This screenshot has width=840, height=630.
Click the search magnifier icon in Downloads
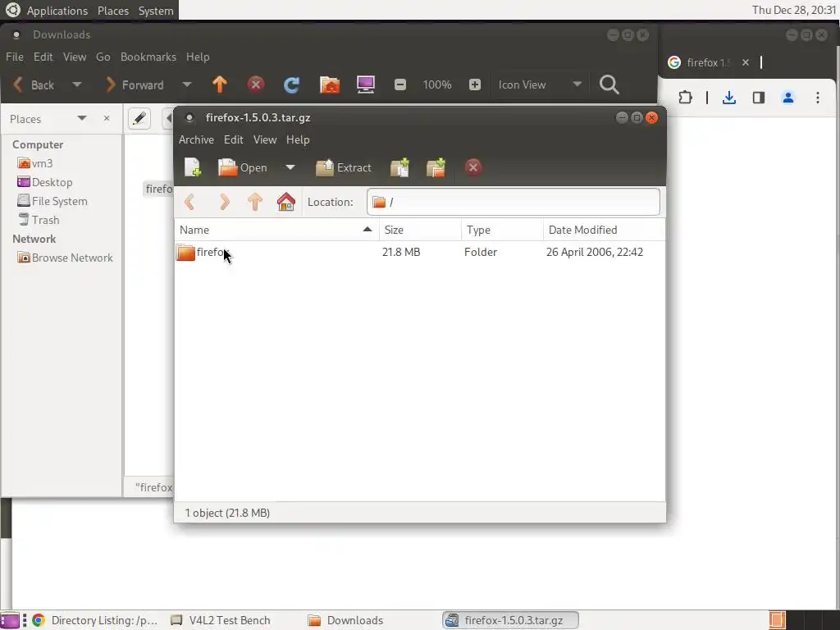pyautogui.click(x=609, y=84)
